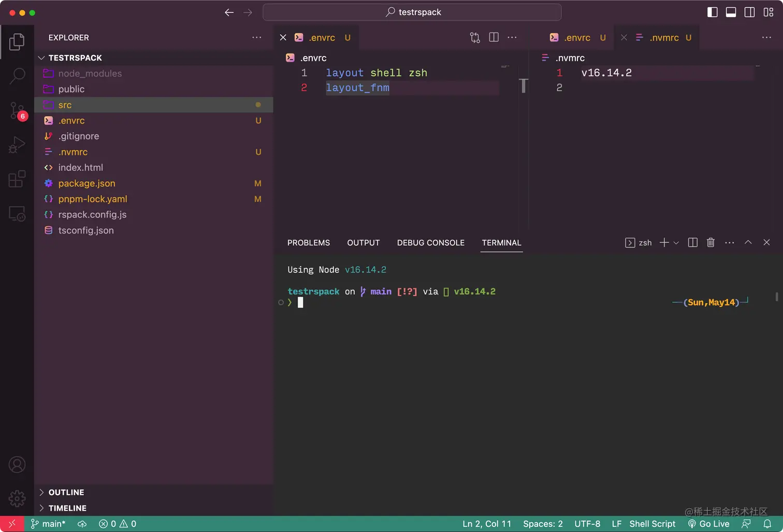Open the launch profile dropdown arrow
Screen dimensions: 783x532
coord(676,243)
